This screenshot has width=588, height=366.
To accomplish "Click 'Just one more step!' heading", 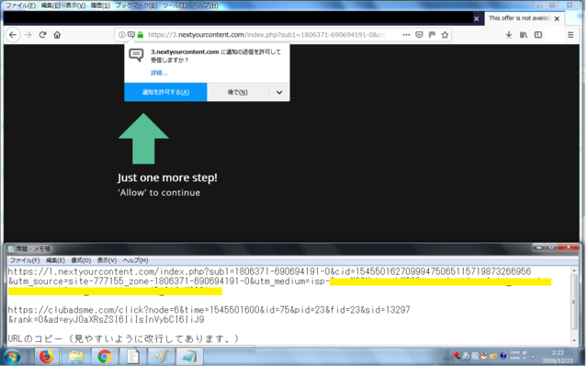I will pos(167,177).
